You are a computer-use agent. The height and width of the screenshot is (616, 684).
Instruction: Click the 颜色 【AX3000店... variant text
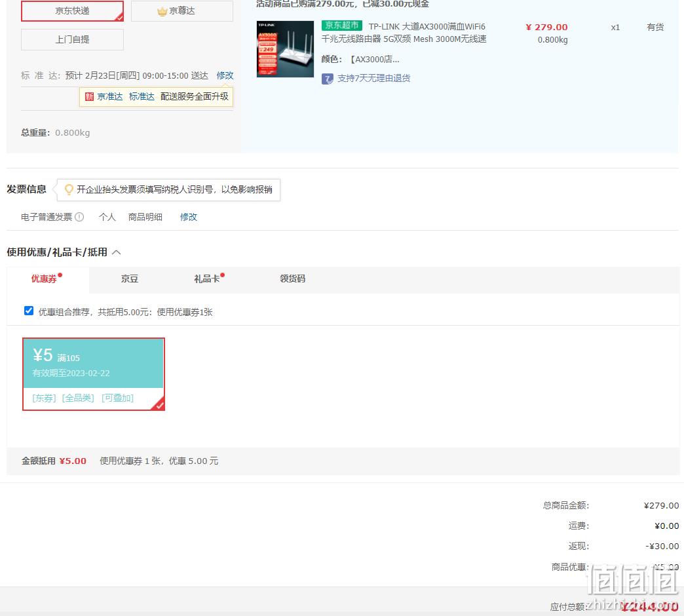click(360, 60)
